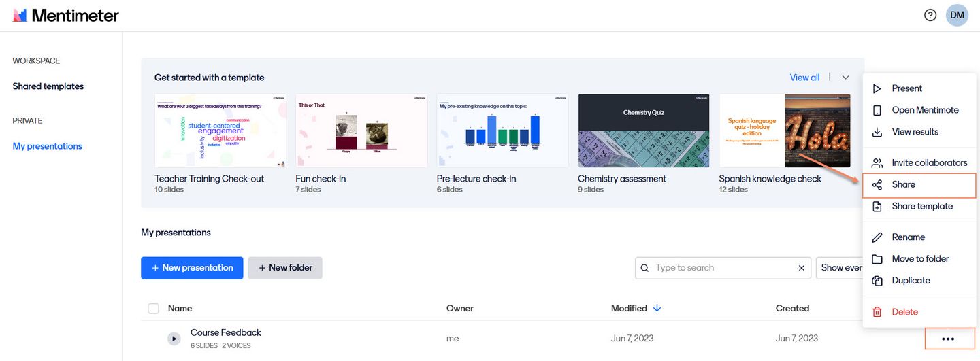Screen dimensions: 980x361
Task: Open the DM user avatar menu
Action: click(957, 15)
